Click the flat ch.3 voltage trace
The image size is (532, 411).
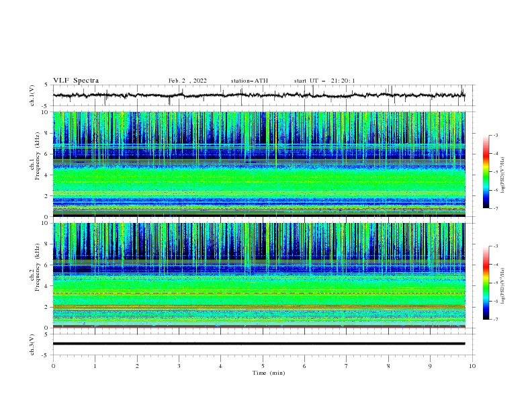(x=259, y=344)
